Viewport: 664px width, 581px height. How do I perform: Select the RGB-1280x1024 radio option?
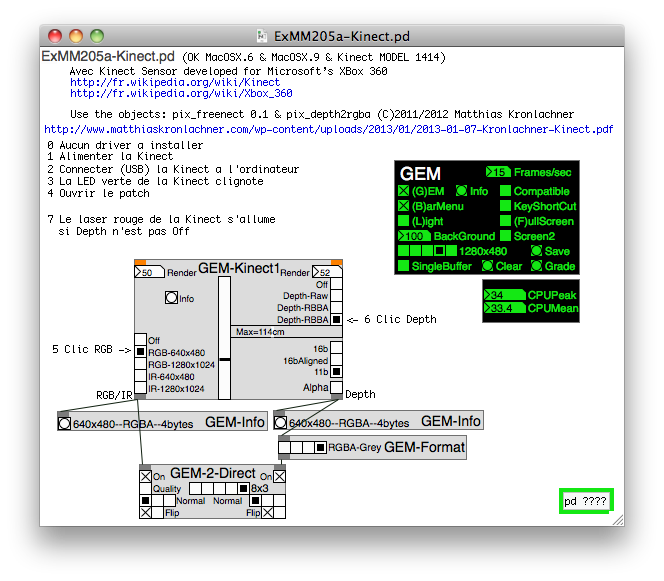click(x=140, y=363)
